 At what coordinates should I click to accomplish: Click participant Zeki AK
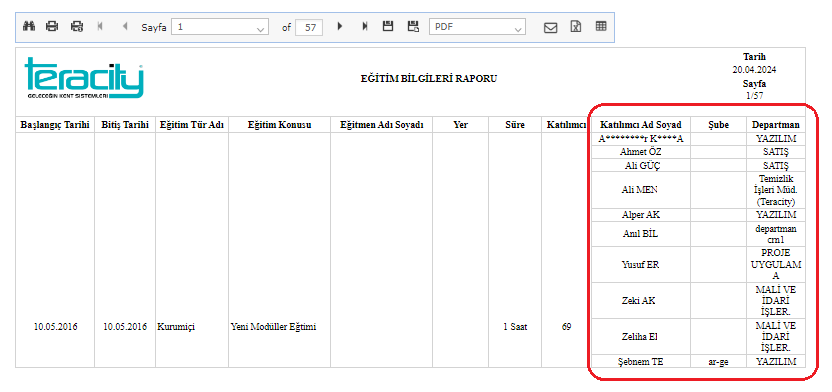click(640, 300)
